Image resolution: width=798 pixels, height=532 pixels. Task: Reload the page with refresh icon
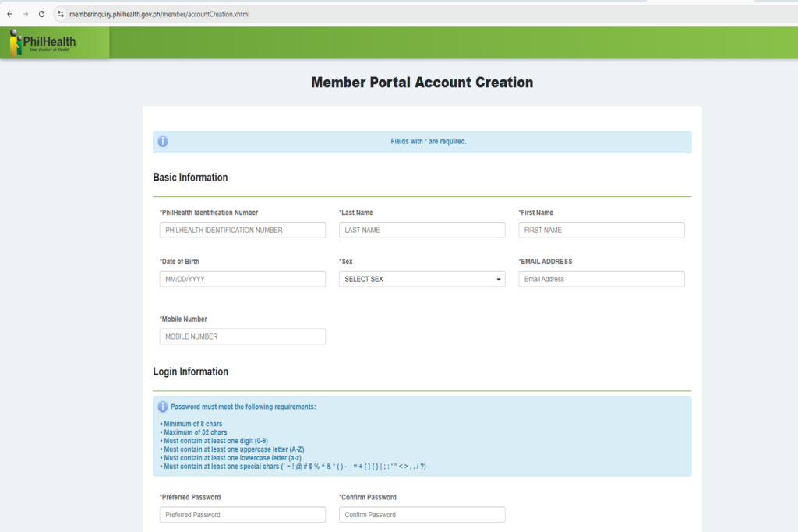click(42, 14)
